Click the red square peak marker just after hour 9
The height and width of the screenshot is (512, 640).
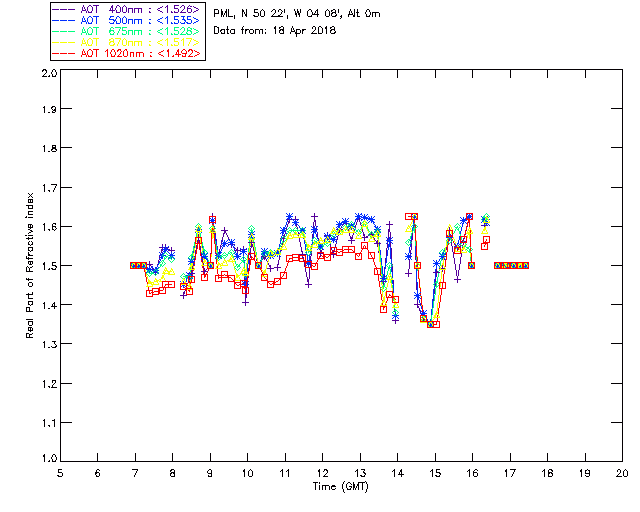212,220
